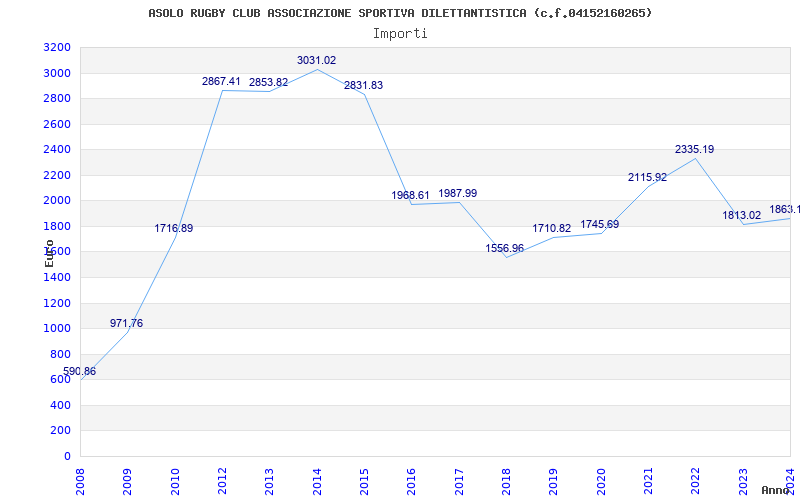Select the year 2014 axis label
This screenshot has width=800, height=500.
[317, 482]
